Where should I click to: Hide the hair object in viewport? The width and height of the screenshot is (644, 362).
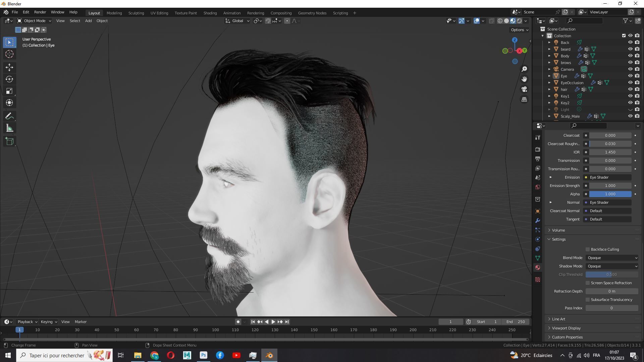[630, 89]
